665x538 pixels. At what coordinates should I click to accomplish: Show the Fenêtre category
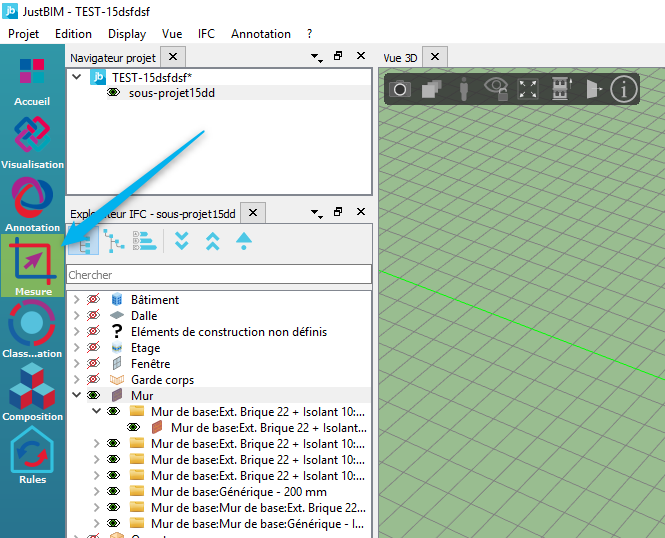[93, 363]
